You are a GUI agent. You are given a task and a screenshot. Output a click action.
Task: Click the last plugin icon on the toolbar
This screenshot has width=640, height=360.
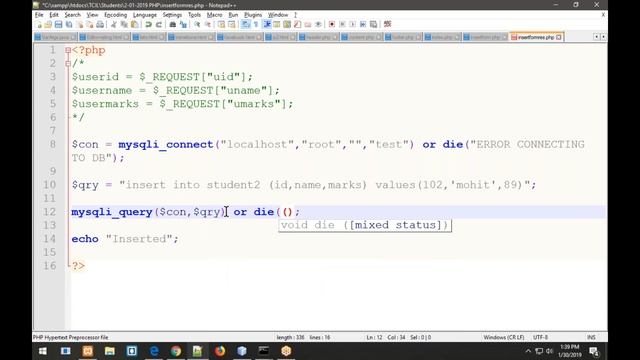387,24
